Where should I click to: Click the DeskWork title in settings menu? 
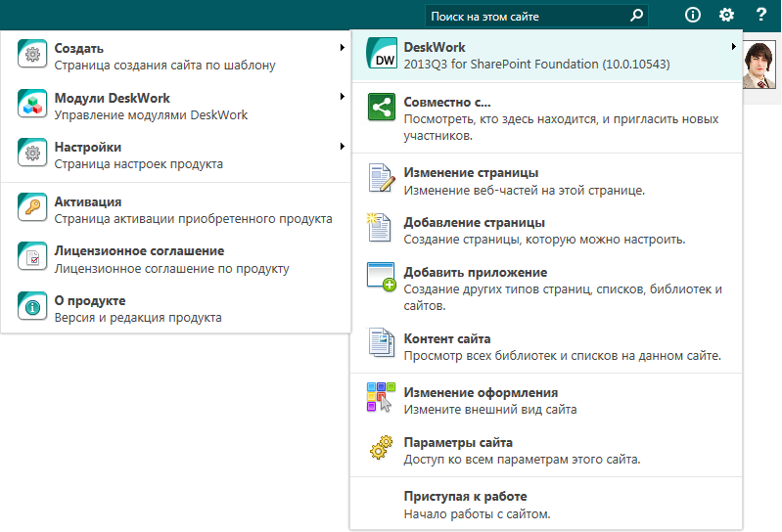(435, 47)
